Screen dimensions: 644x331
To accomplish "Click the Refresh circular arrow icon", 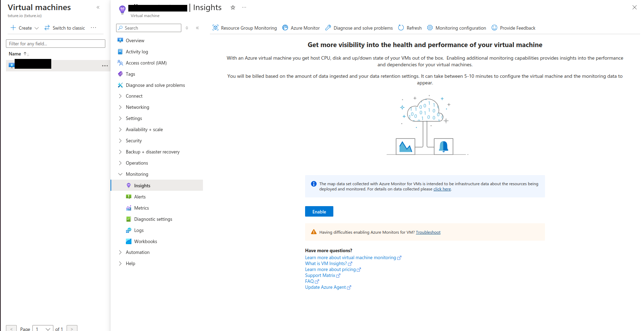I will (x=401, y=28).
